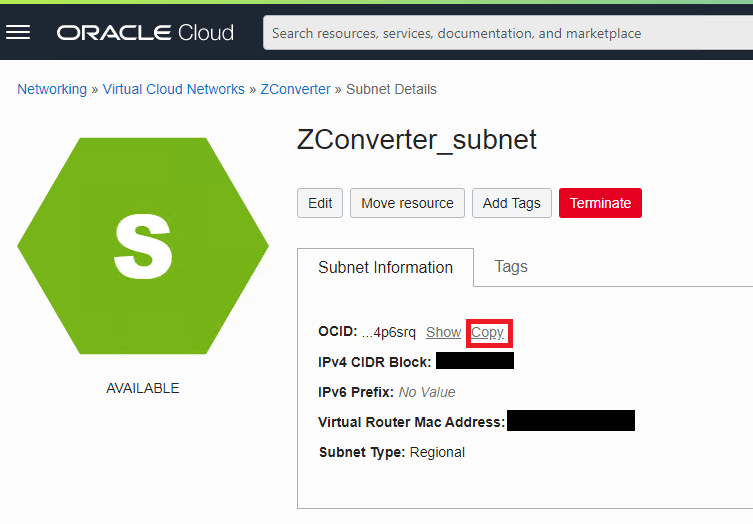753x524 pixels.
Task: Show the full OCID
Action: [x=443, y=332]
